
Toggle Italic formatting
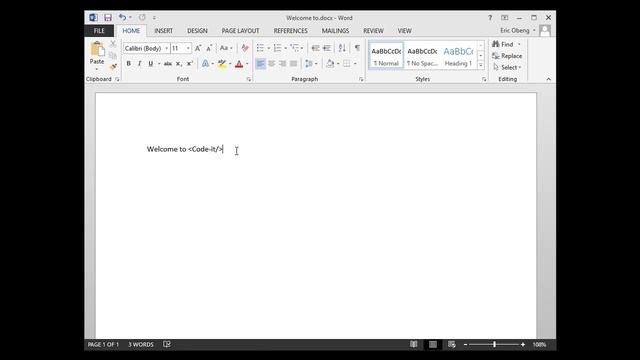pyautogui.click(x=140, y=64)
